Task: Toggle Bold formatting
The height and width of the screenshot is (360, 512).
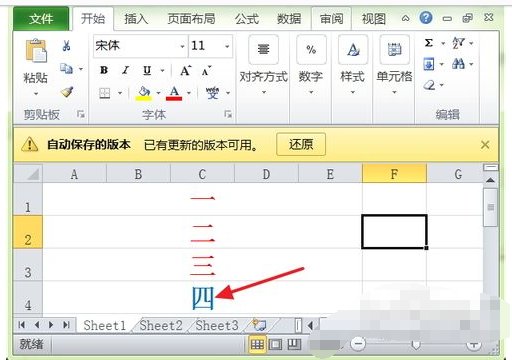Action: pyautogui.click(x=104, y=70)
